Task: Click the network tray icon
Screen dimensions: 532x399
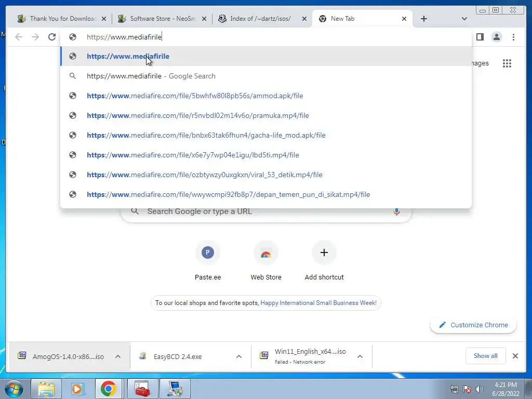Action: [454, 389]
